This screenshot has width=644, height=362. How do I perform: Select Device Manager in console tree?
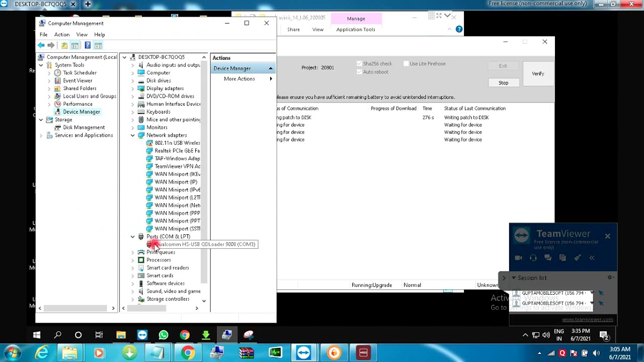click(82, 112)
